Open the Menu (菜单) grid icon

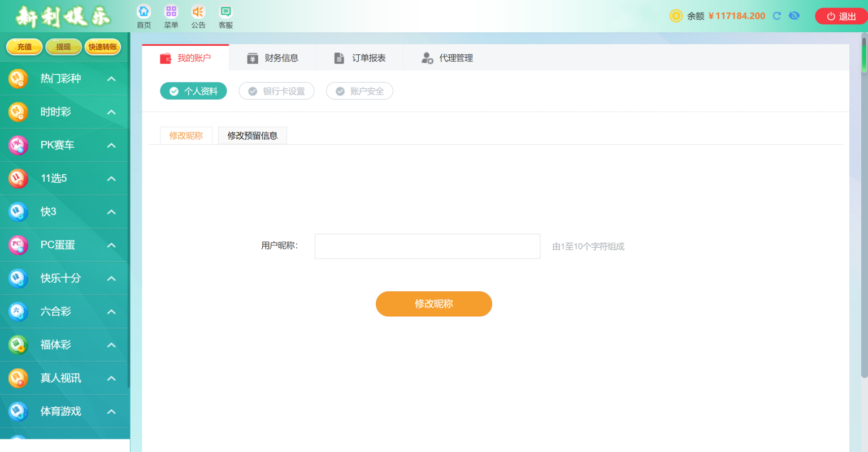[171, 12]
